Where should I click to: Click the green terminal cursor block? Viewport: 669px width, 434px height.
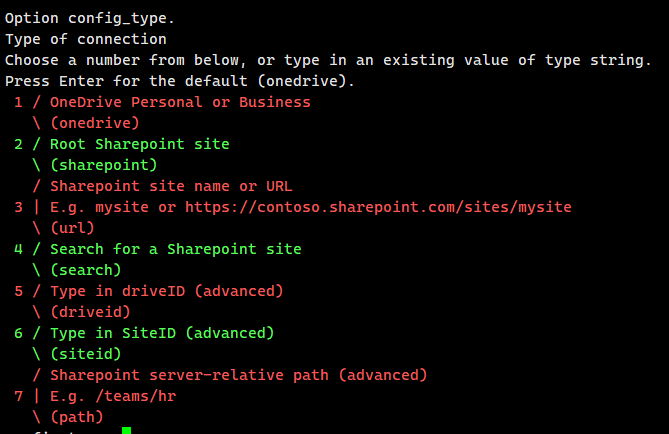[x=126, y=431]
